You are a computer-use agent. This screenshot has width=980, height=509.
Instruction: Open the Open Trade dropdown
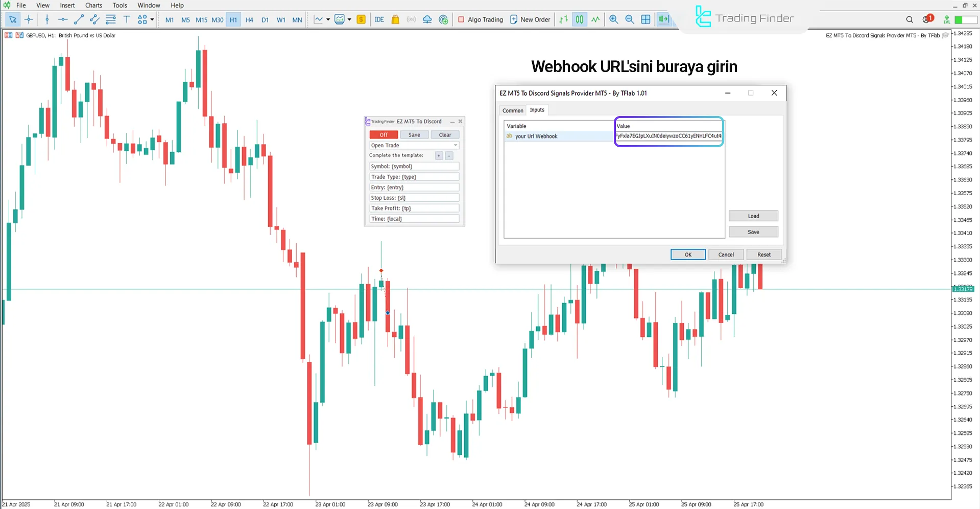414,145
